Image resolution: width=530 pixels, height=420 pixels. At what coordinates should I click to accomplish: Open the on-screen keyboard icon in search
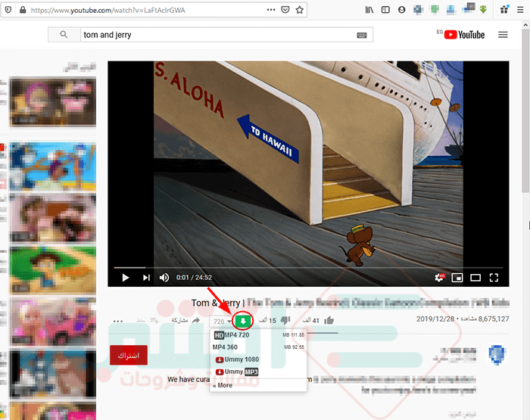pos(362,35)
